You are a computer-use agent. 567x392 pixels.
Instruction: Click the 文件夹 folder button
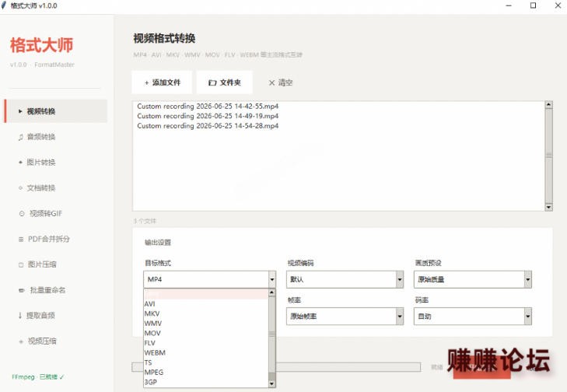(x=225, y=82)
